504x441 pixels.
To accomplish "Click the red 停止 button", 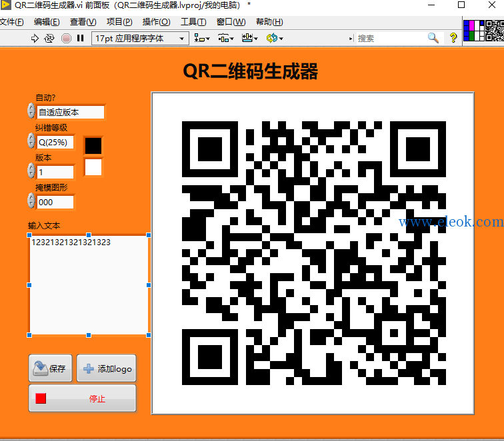I will point(83,398).
